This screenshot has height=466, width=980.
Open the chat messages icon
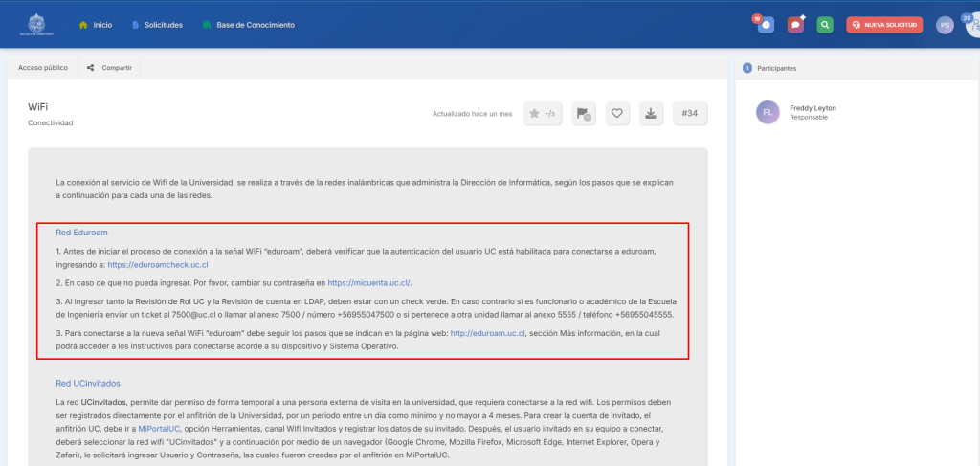pos(795,25)
